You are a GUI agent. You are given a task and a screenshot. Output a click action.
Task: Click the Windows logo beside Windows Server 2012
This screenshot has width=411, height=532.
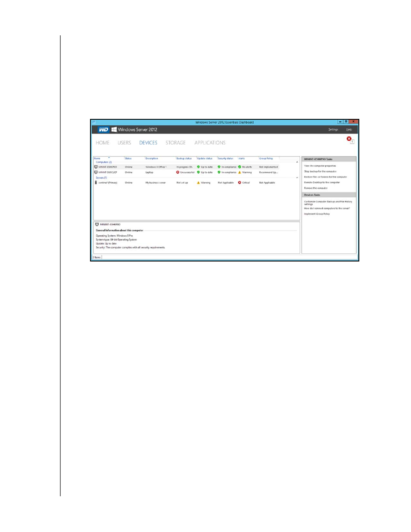114,129
